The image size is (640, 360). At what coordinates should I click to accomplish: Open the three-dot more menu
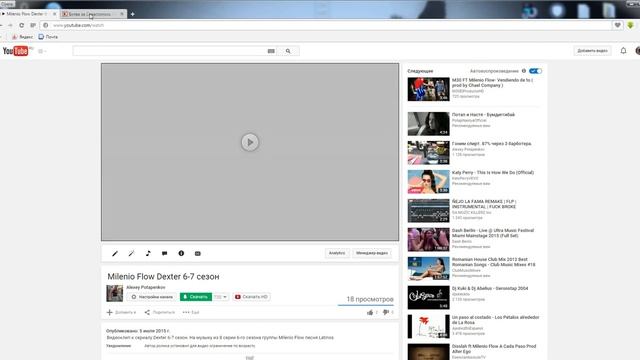pos(191,312)
